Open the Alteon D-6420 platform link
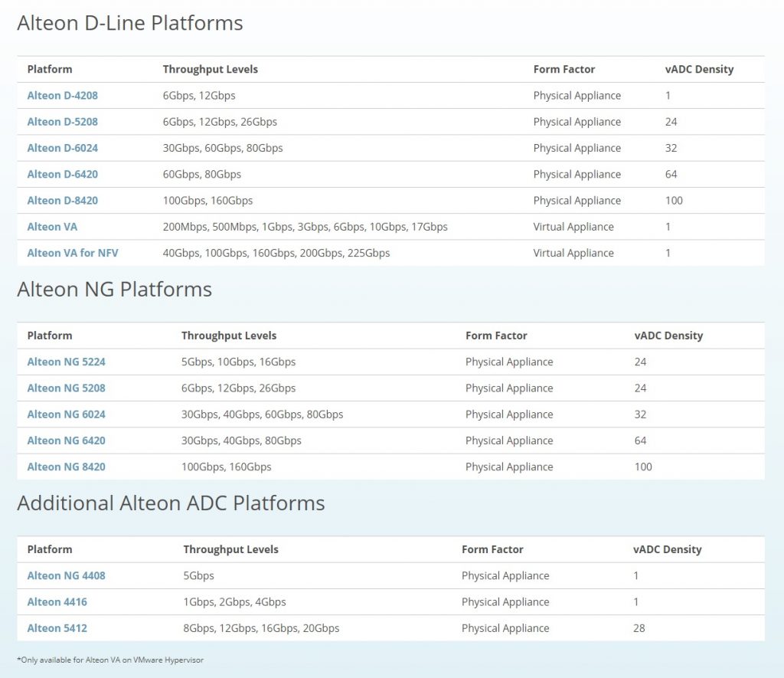Screen dimensions: 784x678 63,174
